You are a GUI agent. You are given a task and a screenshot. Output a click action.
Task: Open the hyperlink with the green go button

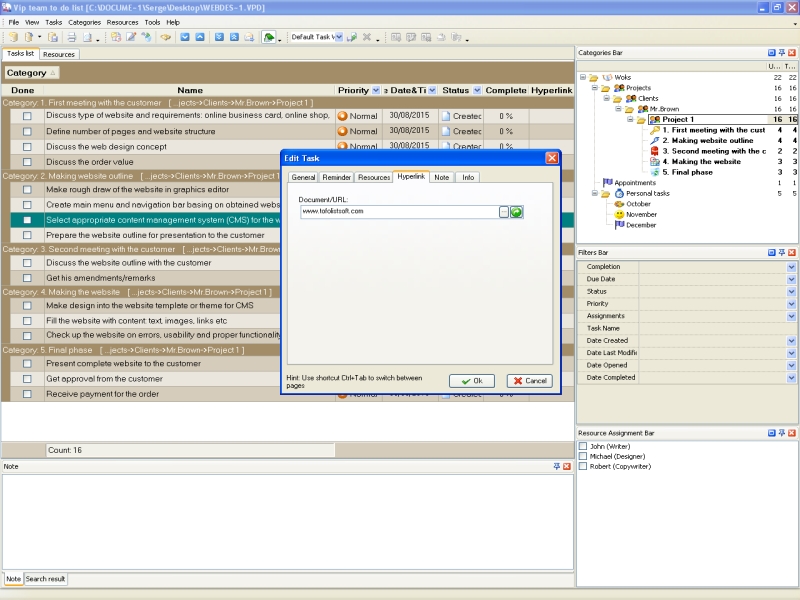[x=517, y=212]
